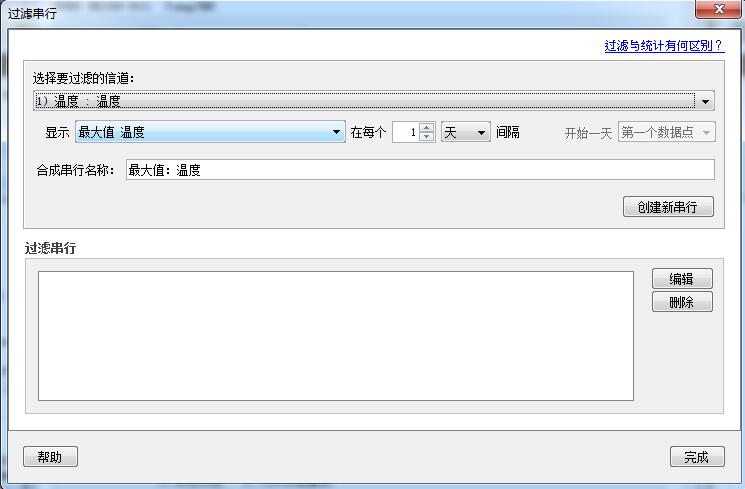
Task: Increase the interval count with the up arrow
Action: 427,128
